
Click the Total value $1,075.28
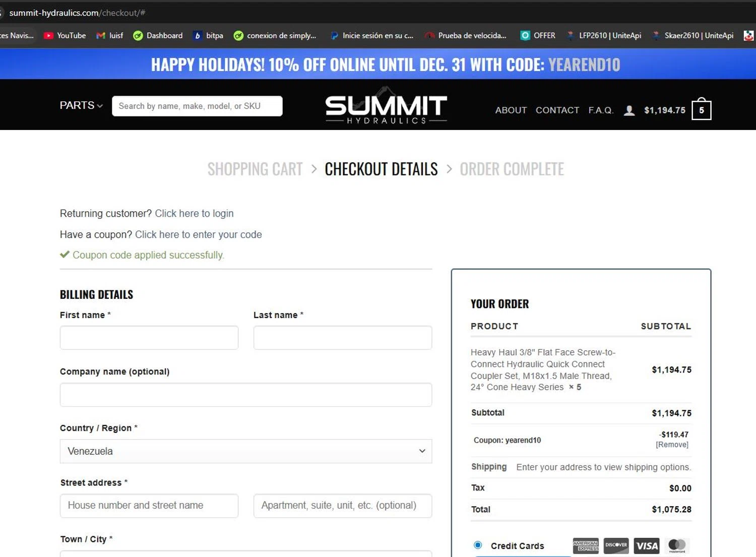coord(671,510)
